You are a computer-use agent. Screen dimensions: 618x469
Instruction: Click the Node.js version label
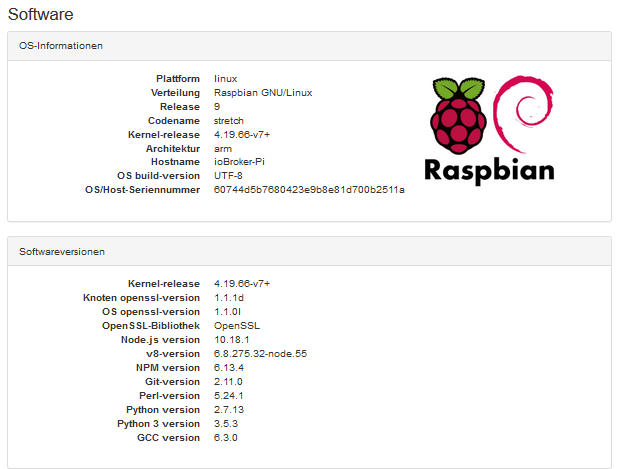pyautogui.click(x=160, y=340)
